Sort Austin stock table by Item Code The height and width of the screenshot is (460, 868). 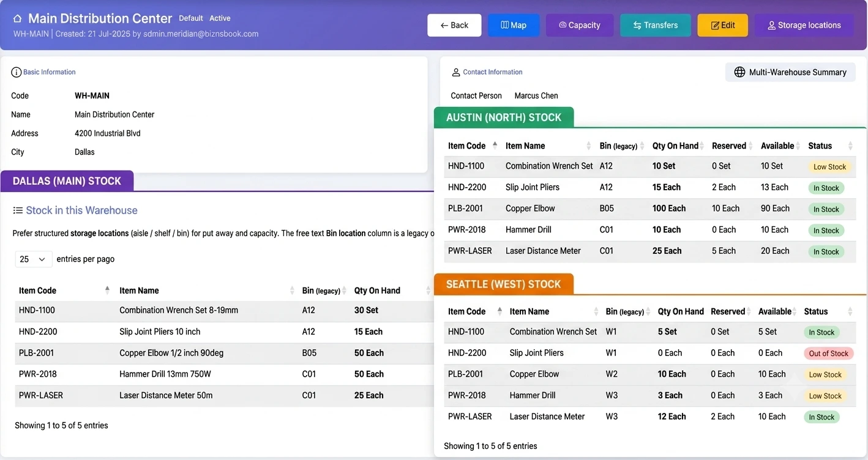tap(495, 146)
